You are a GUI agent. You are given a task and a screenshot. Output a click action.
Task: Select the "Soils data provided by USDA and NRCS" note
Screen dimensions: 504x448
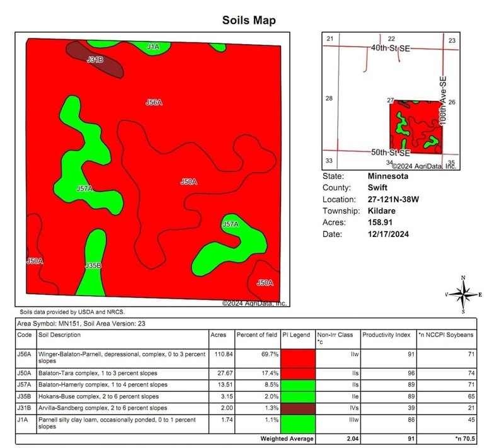pos(72,312)
